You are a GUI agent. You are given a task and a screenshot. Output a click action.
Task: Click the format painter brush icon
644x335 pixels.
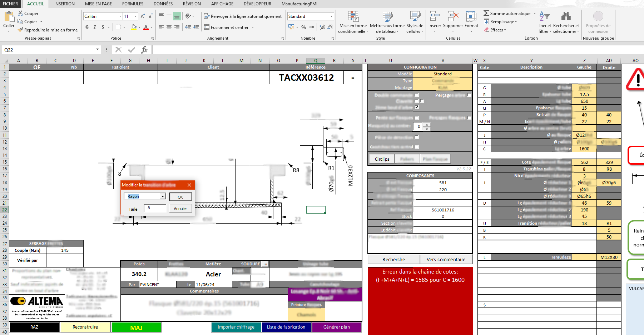point(21,30)
